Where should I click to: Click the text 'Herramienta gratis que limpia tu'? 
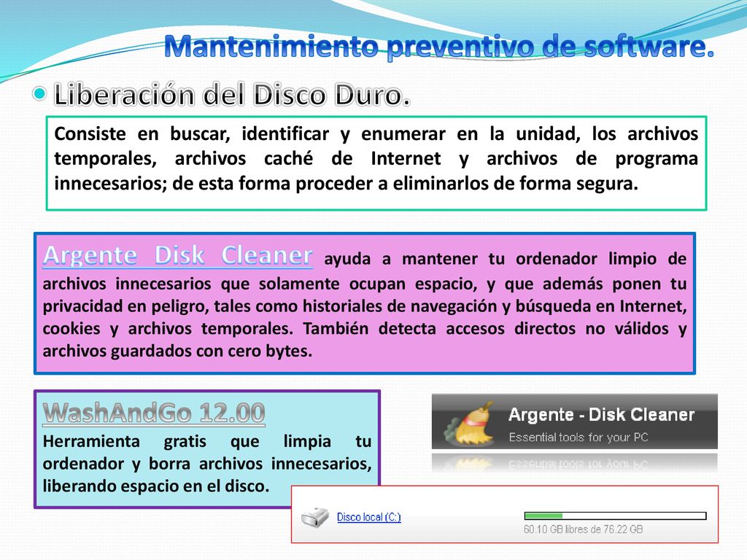[x=206, y=441]
